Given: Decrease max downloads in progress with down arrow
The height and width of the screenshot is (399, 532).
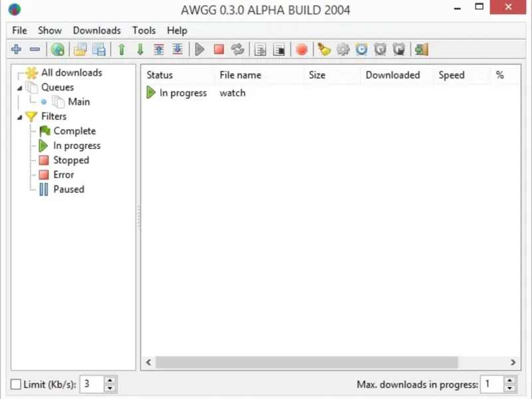Looking at the screenshot, I should (x=509, y=388).
